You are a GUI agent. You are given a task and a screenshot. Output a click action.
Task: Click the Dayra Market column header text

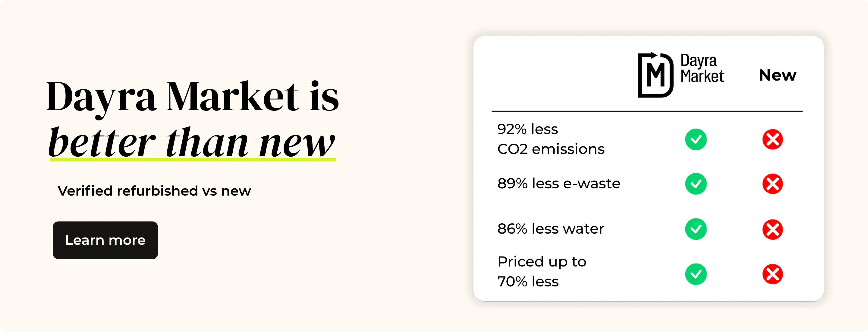point(702,69)
